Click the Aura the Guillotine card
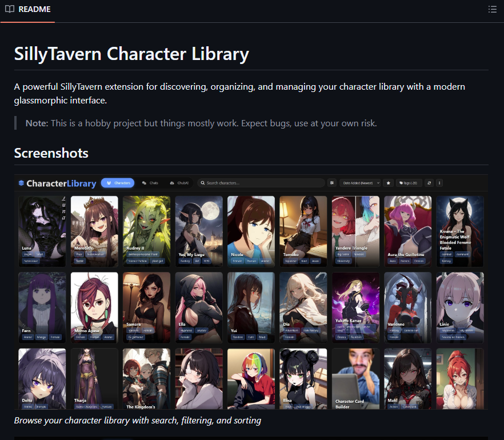The width and height of the screenshot is (504, 440). (407, 231)
